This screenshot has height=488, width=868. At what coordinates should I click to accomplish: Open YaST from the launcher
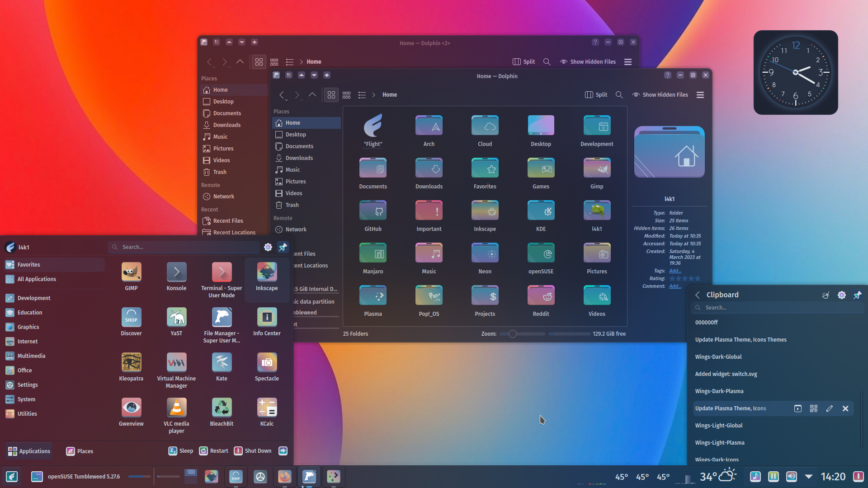coord(176,322)
